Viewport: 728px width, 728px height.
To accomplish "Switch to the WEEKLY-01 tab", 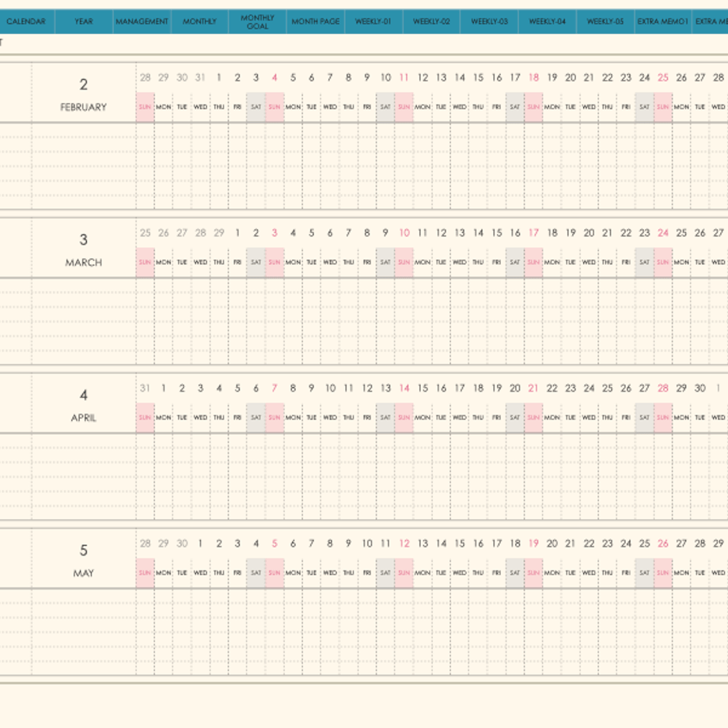I will pyautogui.click(x=373, y=21).
